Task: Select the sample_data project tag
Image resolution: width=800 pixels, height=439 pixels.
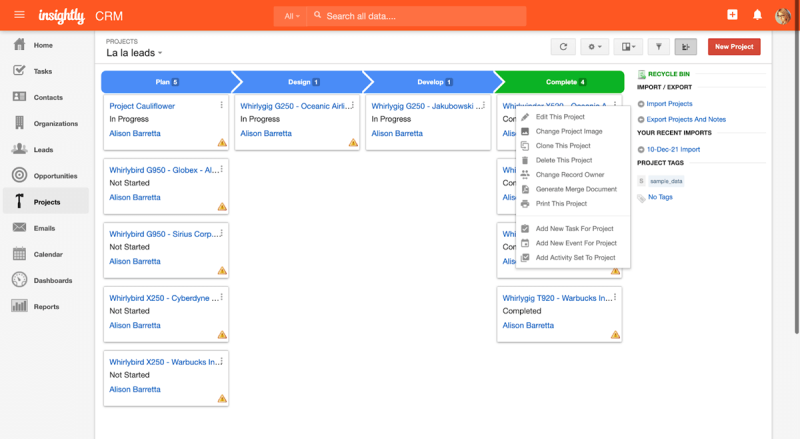Action: pos(666,181)
